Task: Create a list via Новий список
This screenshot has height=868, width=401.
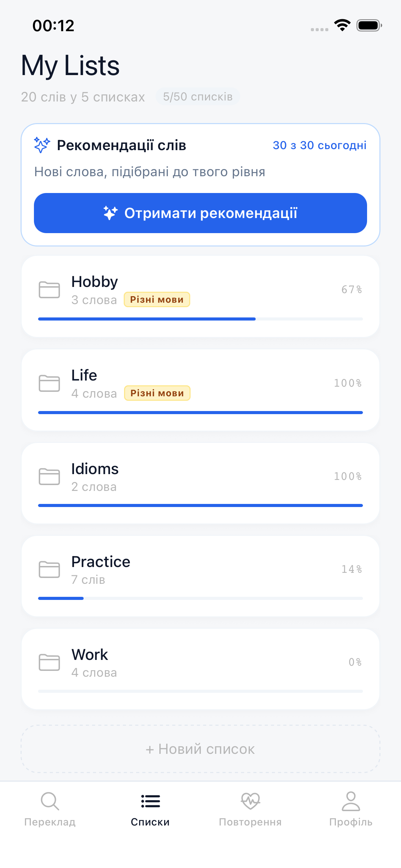Action: click(200, 749)
